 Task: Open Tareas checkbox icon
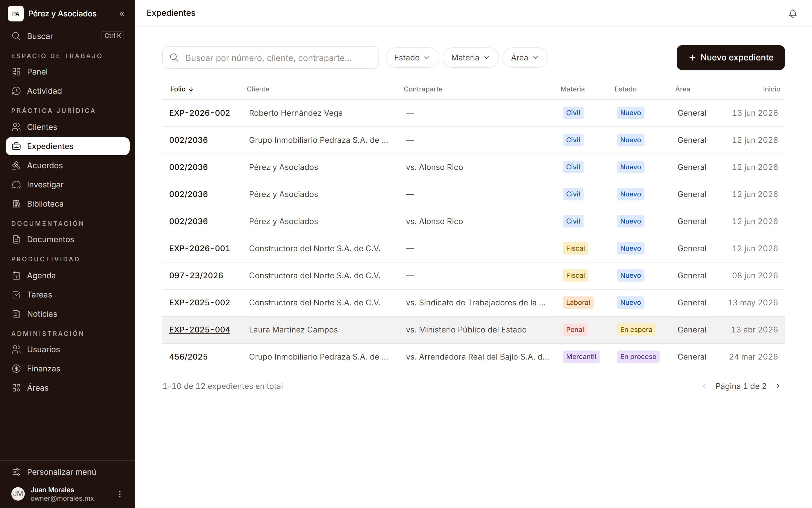[16, 295]
